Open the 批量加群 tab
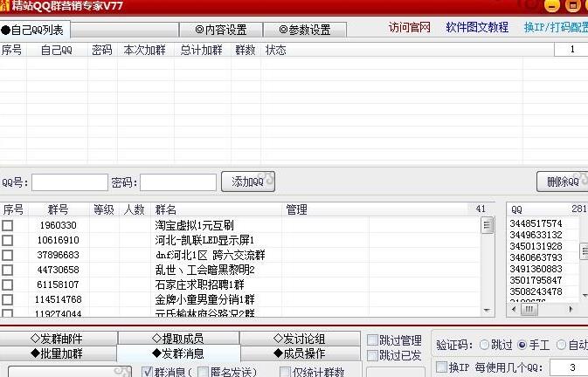Viewport: 588px width, 377px height. 59,353
